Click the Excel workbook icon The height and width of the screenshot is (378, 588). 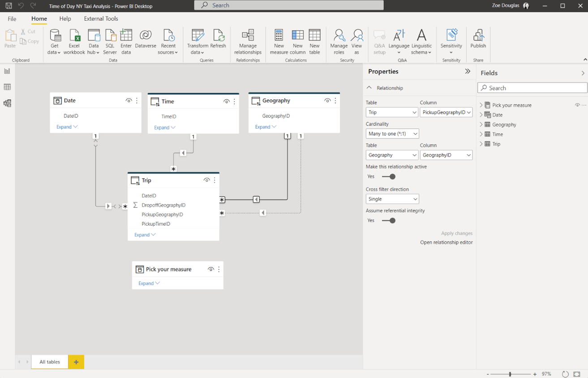click(x=74, y=42)
